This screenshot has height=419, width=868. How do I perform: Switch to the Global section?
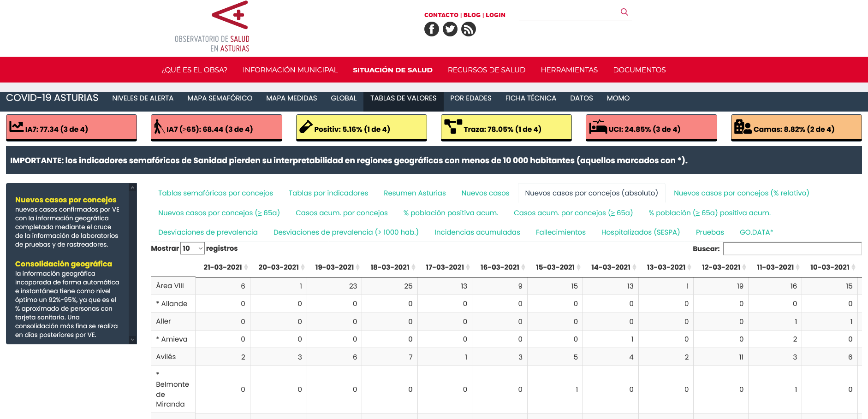[x=344, y=98]
